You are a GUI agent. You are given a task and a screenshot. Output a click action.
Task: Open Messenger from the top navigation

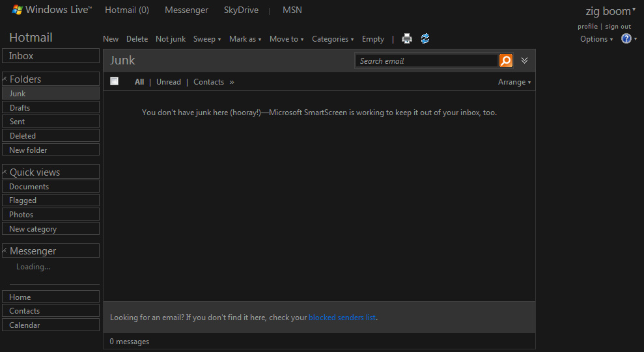(x=186, y=10)
